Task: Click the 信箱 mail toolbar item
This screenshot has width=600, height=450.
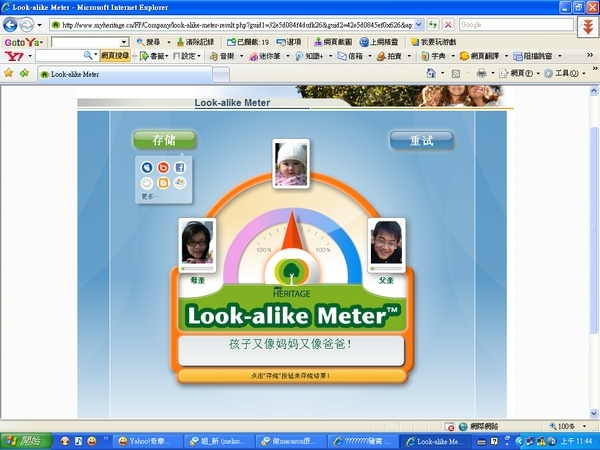Action: coord(351,56)
